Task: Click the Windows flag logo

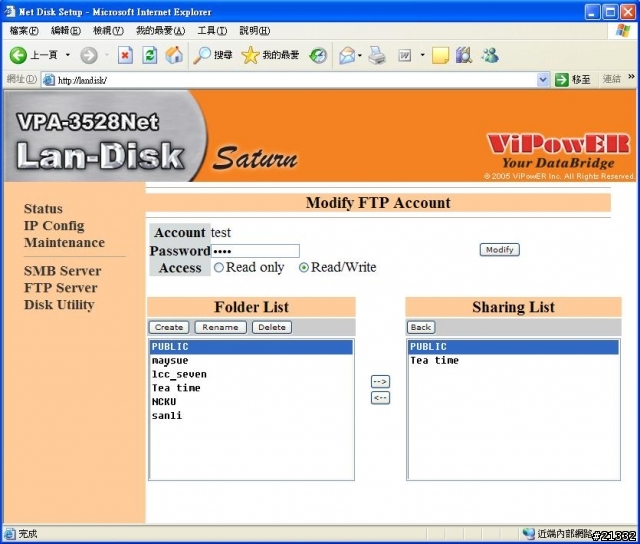Action: 623,31
